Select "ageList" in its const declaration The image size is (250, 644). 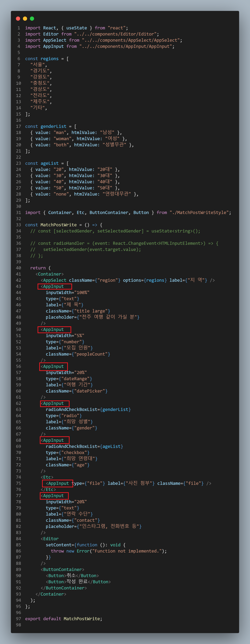pos(50,163)
